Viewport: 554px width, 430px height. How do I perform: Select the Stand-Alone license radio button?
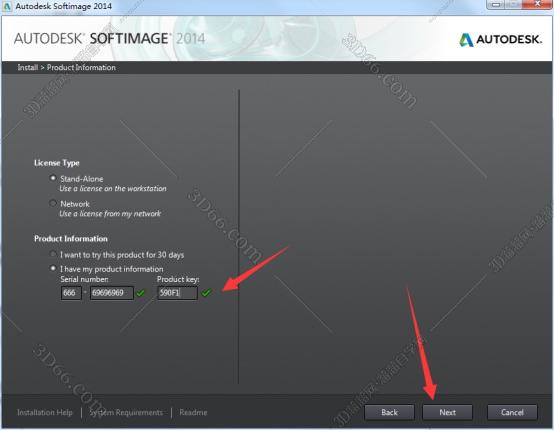(x=53, y=178)
